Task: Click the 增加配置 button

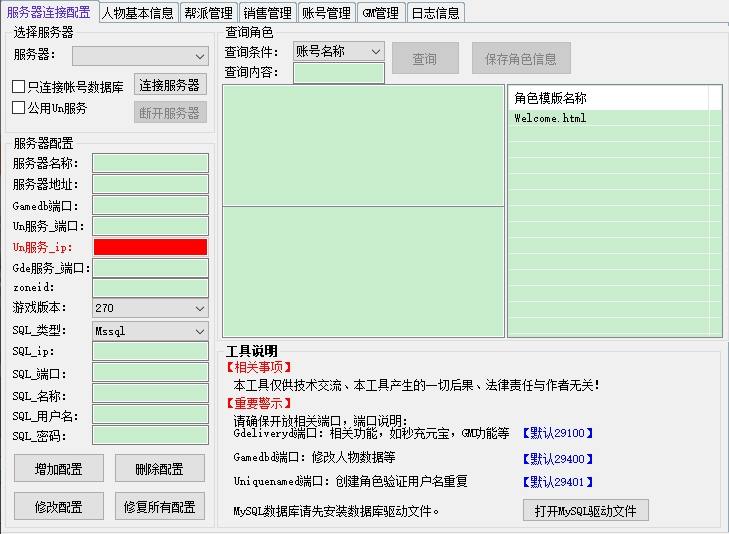Action: [x=59, y=468]
